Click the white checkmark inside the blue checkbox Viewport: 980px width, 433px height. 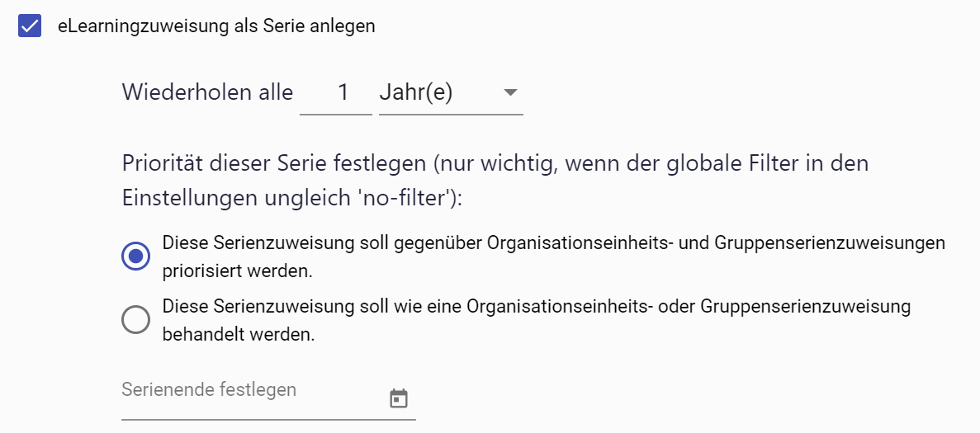coord(31,26)
